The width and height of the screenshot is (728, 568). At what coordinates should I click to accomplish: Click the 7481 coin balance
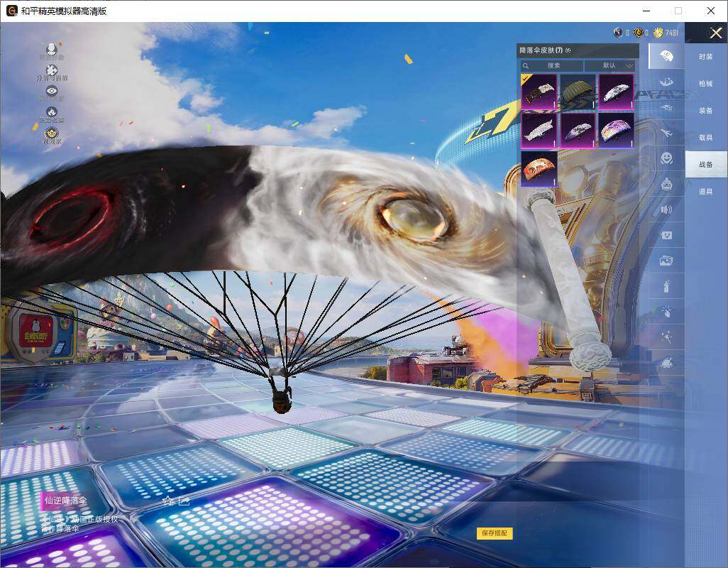click(x=671, y=33)
